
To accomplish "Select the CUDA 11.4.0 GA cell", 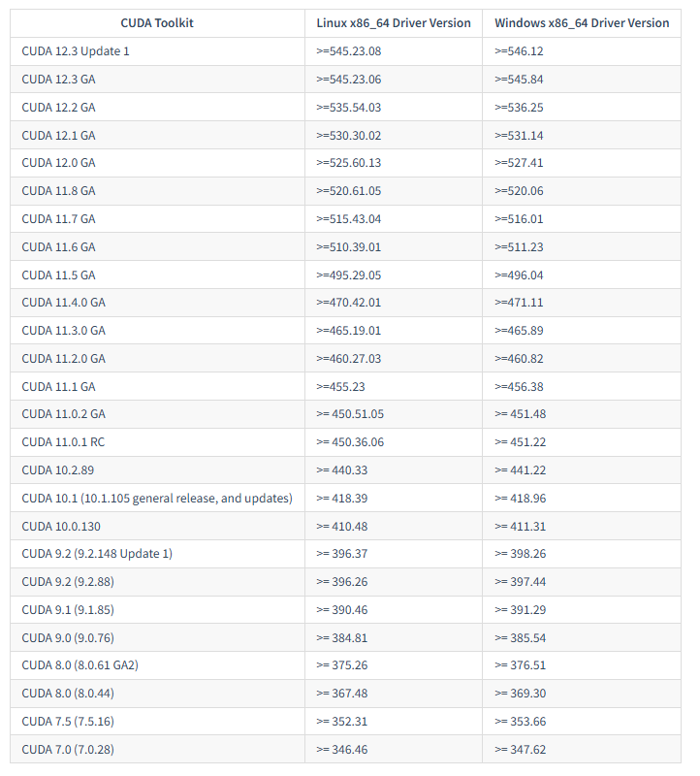I will 63,303.
